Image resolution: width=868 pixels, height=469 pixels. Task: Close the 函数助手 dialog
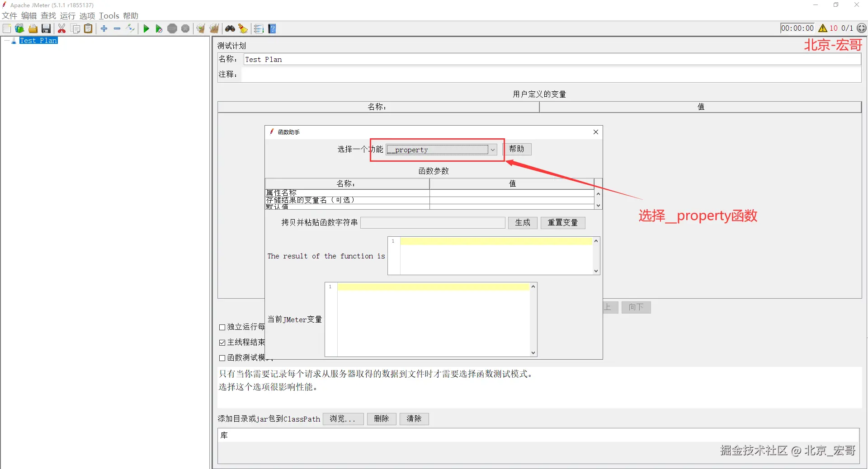(x=596, y=132)
